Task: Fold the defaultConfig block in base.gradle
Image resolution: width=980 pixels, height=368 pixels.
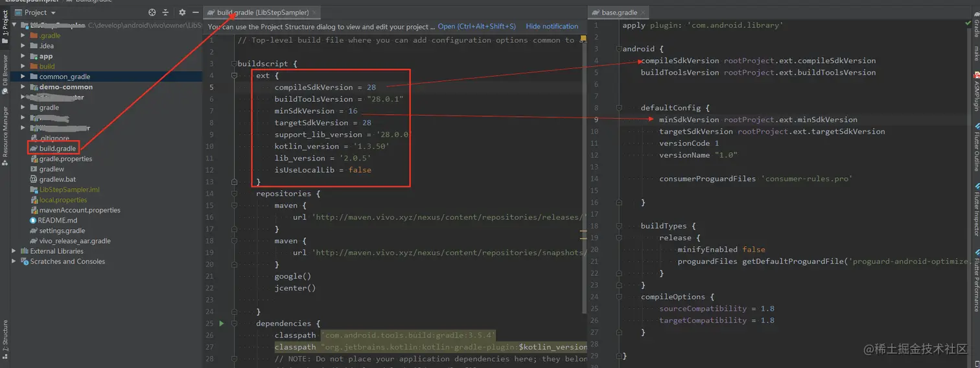Action: [x=619, y=108]
